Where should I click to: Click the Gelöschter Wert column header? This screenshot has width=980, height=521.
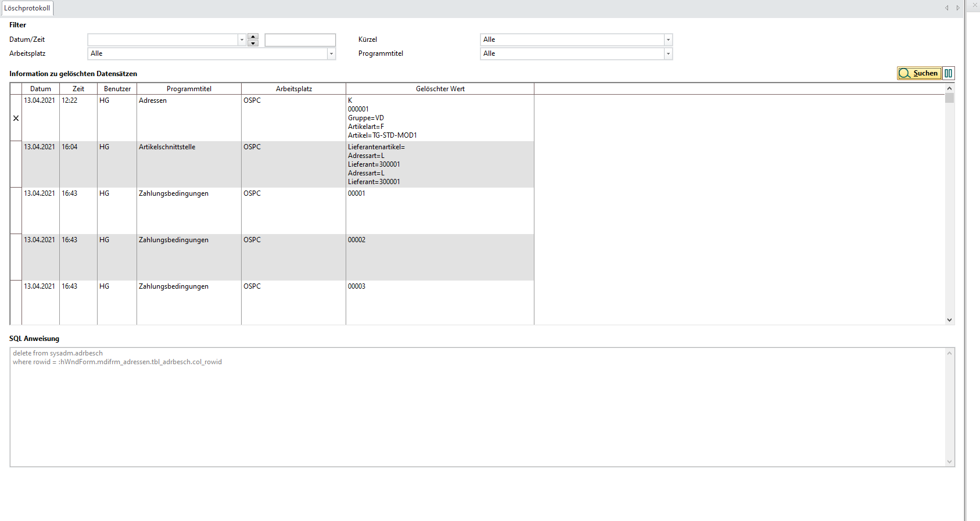click(x=440, y=89)
